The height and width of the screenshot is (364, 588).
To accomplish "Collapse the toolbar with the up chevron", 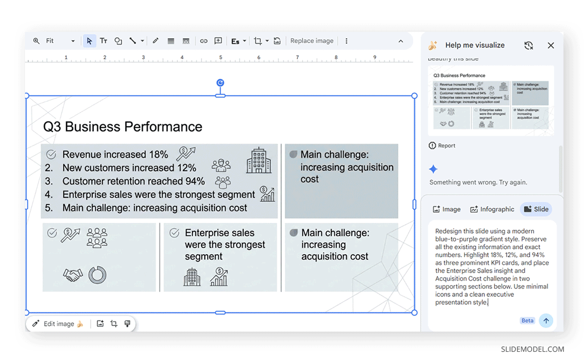I will click(401, 41).
